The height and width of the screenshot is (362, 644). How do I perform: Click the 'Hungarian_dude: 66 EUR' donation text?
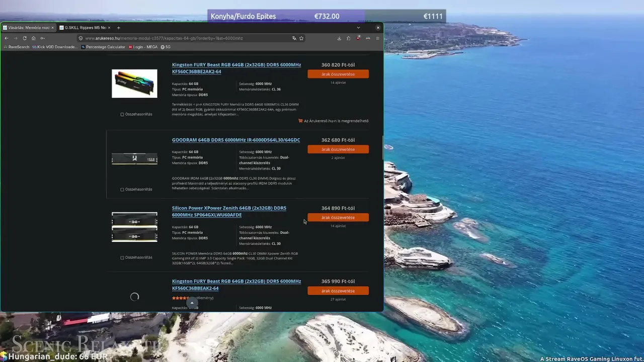coord(58,356)
